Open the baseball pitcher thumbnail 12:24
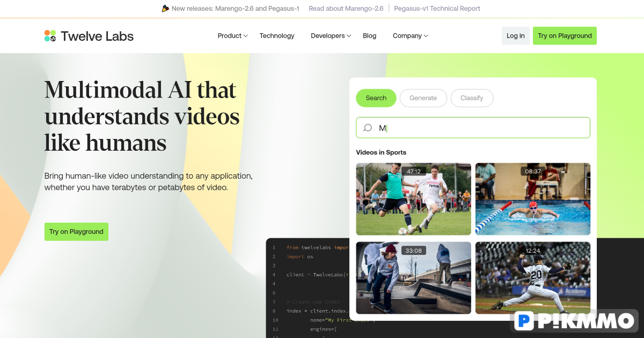 pyautogui.click(x=533, y=278)
